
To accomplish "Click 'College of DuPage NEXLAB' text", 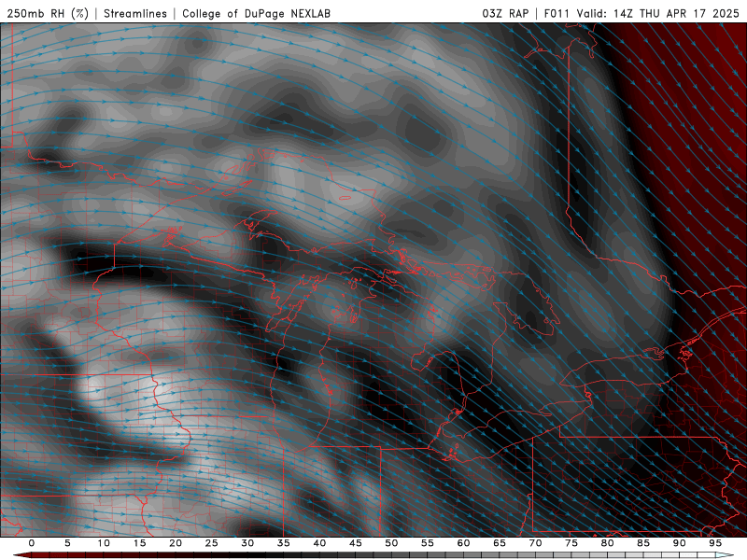I will coord(256,13).
